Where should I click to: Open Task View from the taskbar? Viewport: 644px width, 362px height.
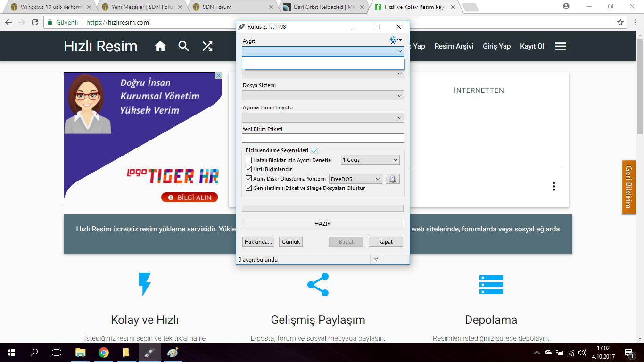(x=57, y=353)
